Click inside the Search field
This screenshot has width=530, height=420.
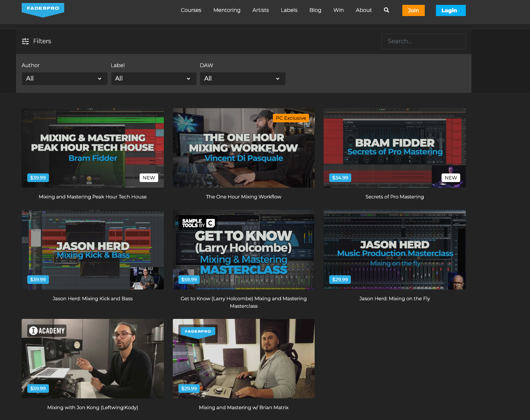pos(423,41)
